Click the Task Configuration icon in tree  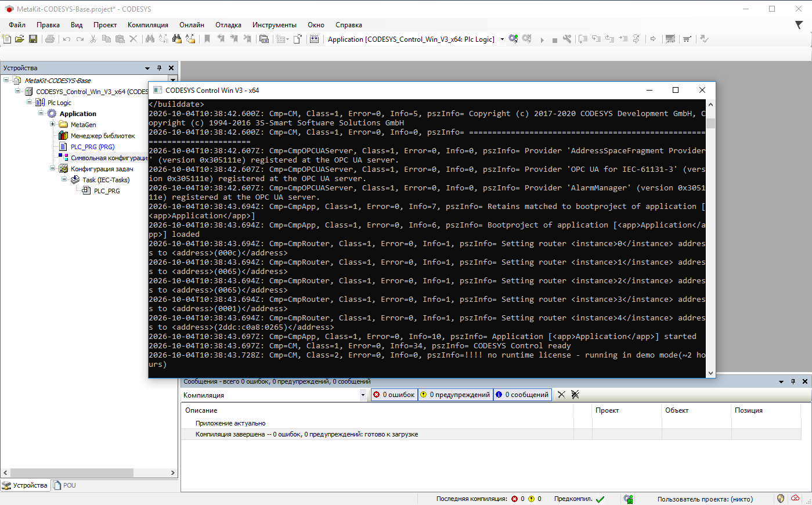pos(63,169)
